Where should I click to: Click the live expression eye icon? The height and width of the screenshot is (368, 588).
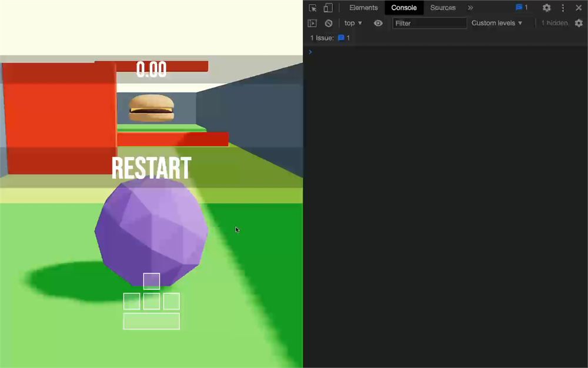[378, 24]
